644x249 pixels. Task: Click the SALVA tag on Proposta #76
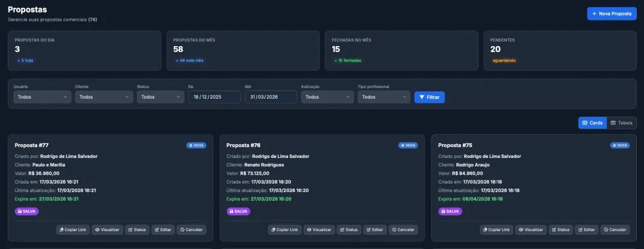(238, 211)
